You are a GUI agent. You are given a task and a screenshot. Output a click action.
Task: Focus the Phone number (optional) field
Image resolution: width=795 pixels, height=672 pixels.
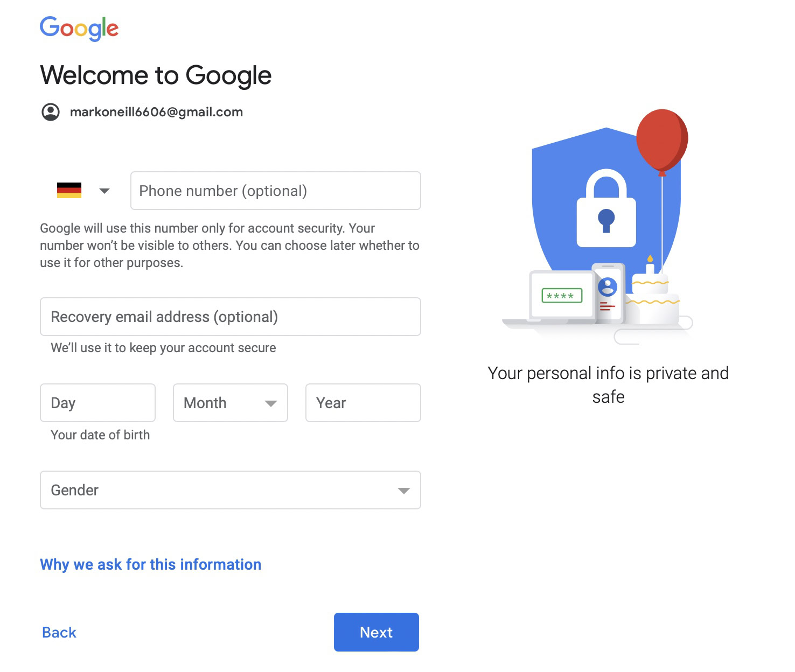point(275,191)
